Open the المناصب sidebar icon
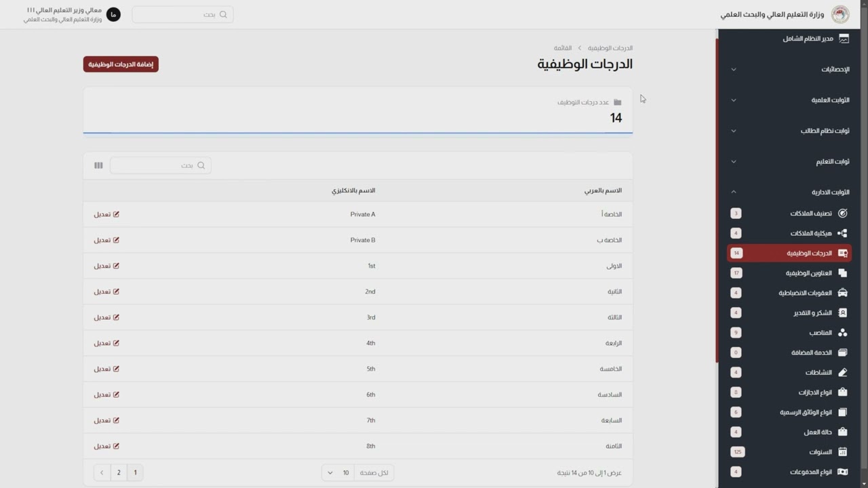The width and height of the screenshot is (868, 488). (x=842, y=333)
